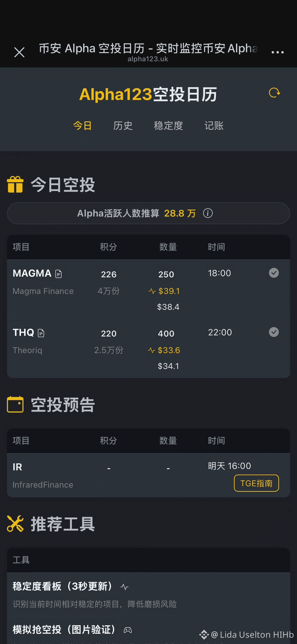Toggle the checkmark for THQ airdrop
The image size is (297, 644).
(x=274, y=332)
